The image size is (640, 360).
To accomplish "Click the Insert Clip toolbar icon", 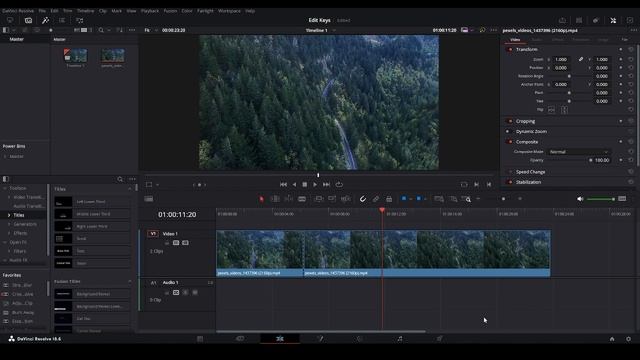I will (x=319, y=199).
